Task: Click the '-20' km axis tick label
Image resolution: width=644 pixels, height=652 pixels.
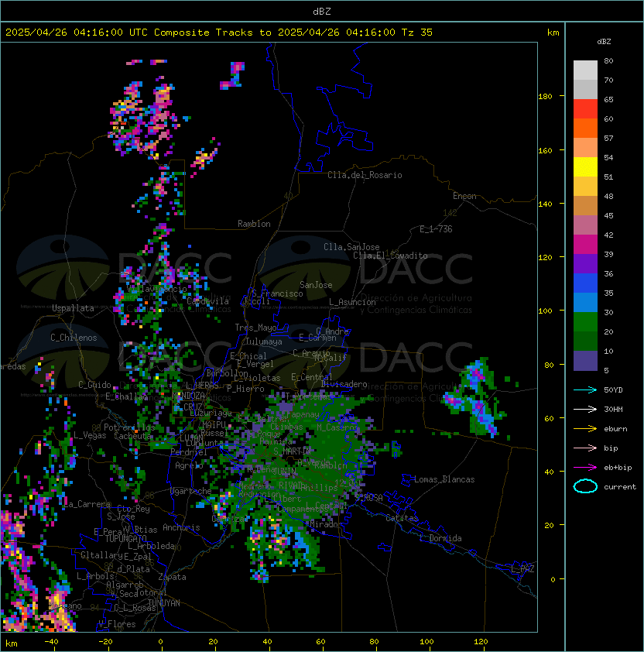Action: (105, 642)
